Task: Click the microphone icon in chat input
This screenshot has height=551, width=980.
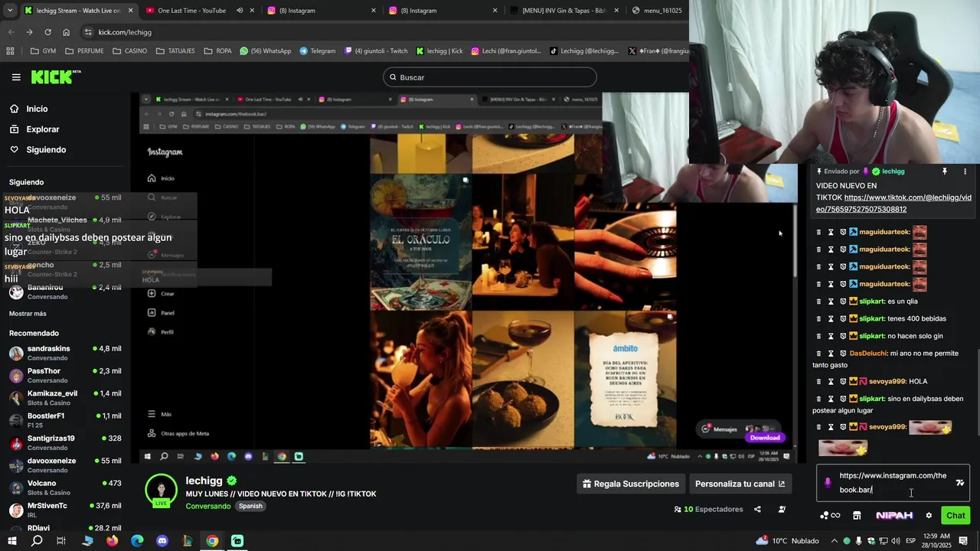Action: 828,483
